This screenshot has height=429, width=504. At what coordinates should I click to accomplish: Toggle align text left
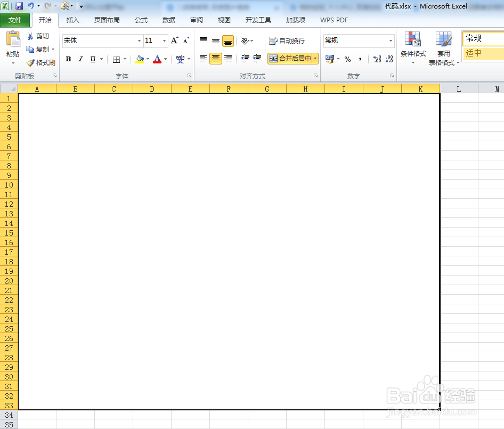pos(203,59)
